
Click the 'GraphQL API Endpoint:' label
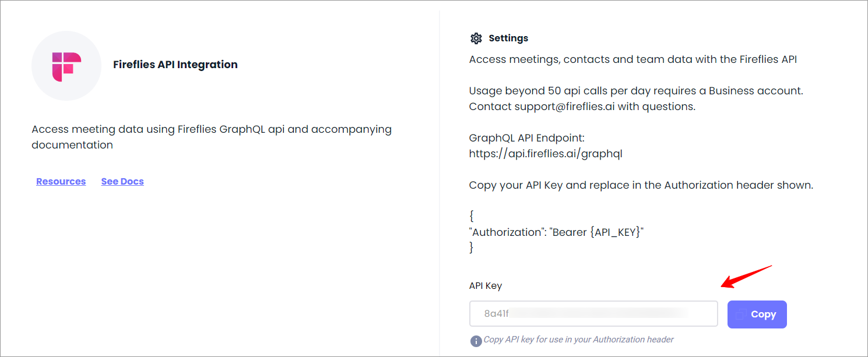point(526,138)
